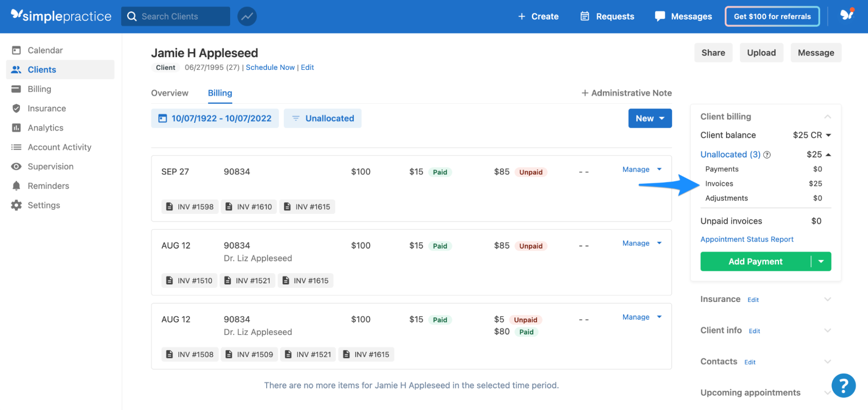Open Messages from the top bar
Screen dimensions: 868x410
[x=683, y=16]
